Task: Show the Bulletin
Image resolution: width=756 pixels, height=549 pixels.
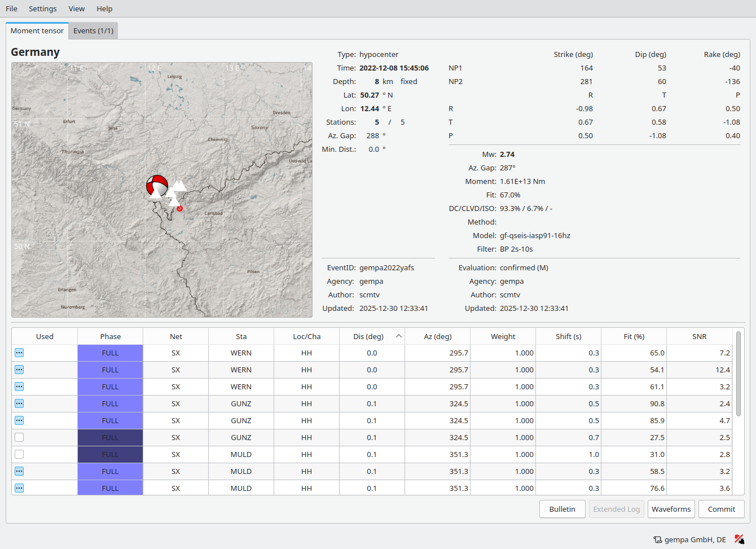Action: click(562, 509)
